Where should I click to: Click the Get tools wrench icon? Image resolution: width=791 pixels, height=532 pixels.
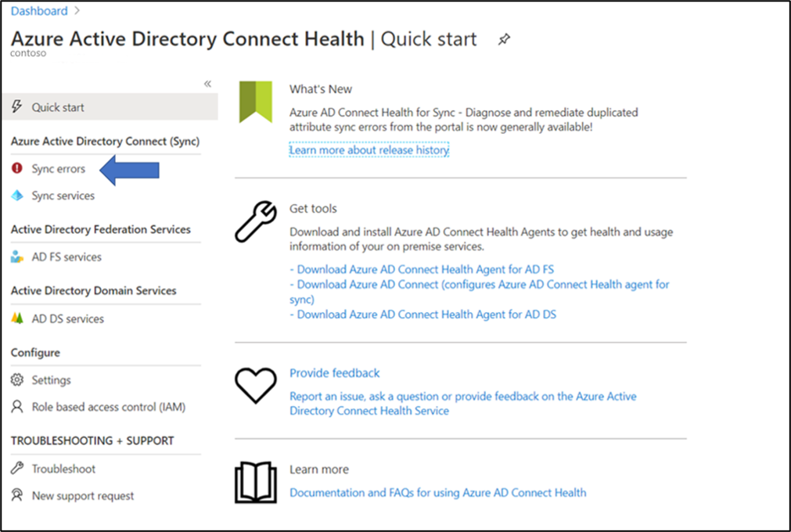256,221
